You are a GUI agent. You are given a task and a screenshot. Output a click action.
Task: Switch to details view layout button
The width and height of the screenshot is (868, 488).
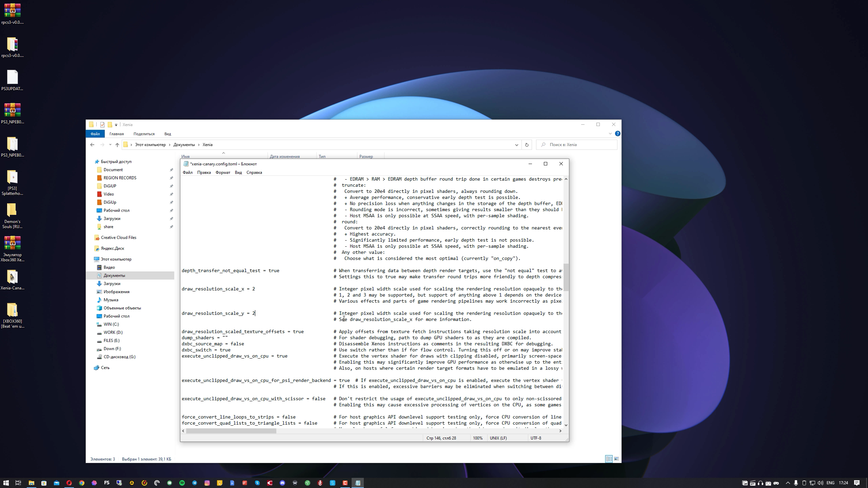tap(609, 459)
